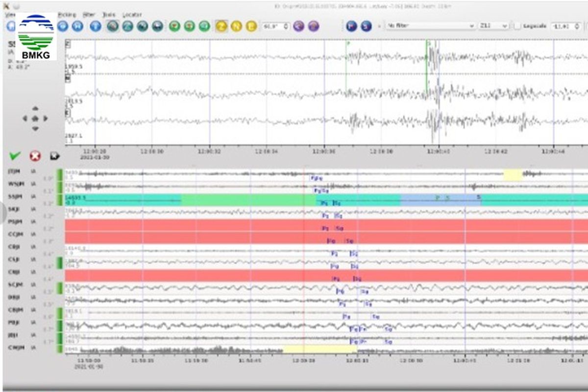Screen dimensions: 588x392
Task: Click the left navigation arrow
Action: point(24,118)
